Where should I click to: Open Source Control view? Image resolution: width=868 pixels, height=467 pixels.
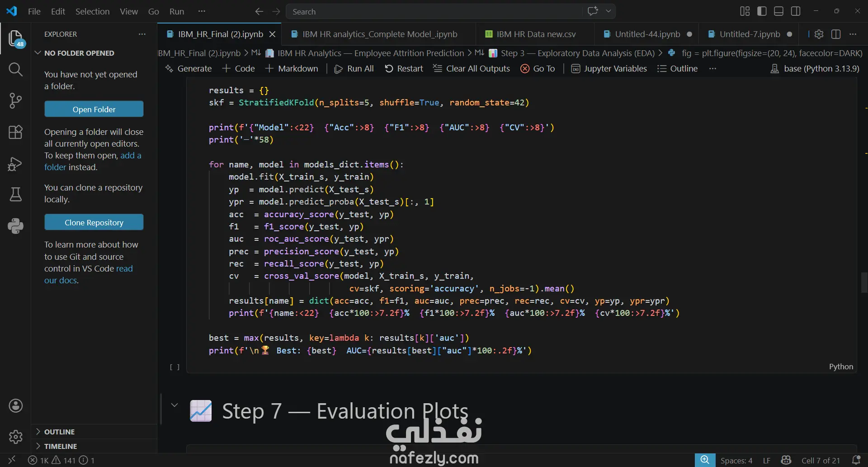tap(15, 100)
